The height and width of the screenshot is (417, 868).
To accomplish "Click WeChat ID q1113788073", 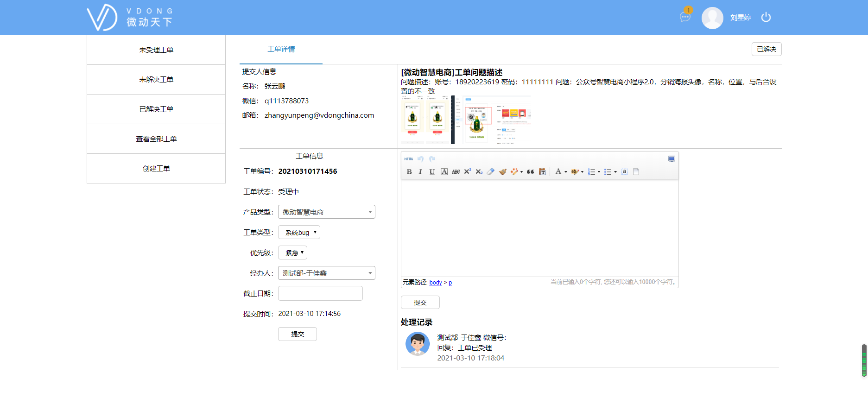I will point(286,101).
